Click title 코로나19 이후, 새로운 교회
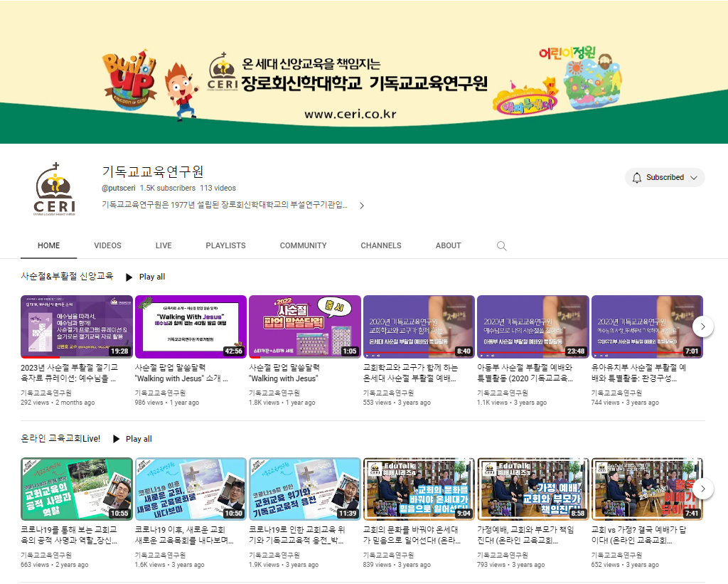 tap(184, 535)
